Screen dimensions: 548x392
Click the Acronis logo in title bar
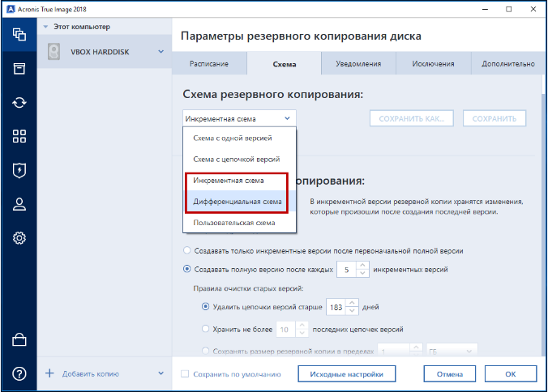pos(11,10)
